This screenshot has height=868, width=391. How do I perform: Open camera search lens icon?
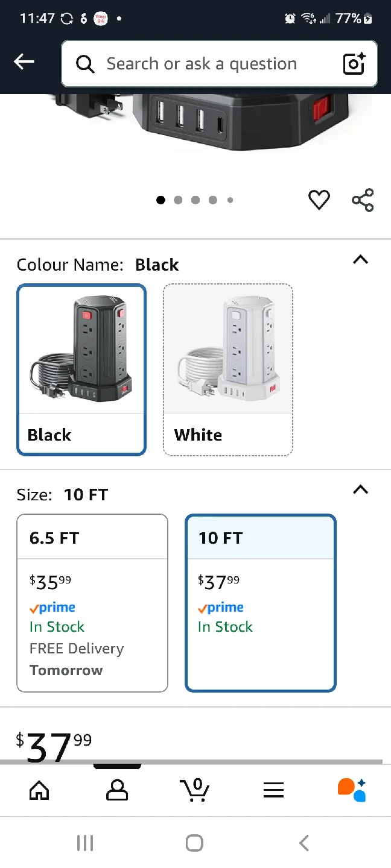click(354, 64)
